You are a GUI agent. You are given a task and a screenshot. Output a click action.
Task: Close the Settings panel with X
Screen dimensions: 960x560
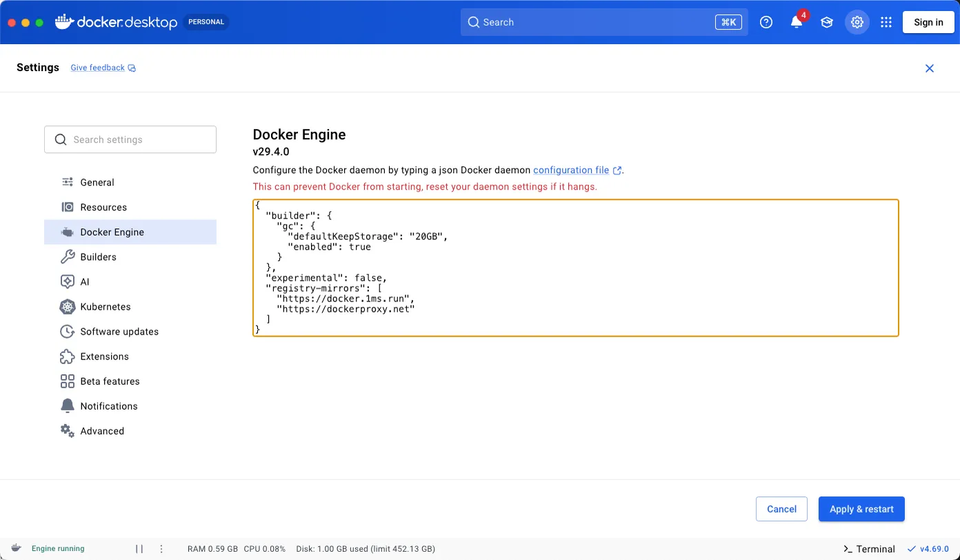pos(930,68)
